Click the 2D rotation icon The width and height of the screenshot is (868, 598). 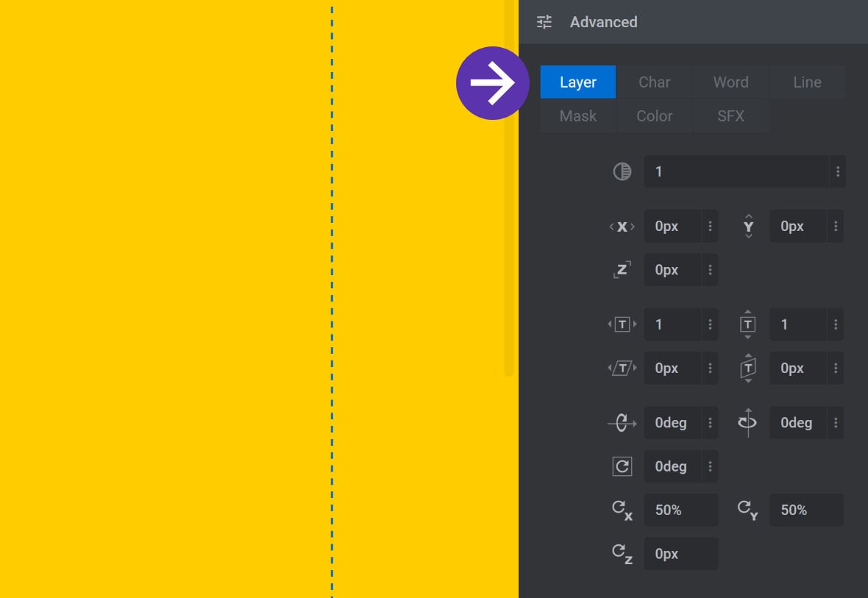622,467
